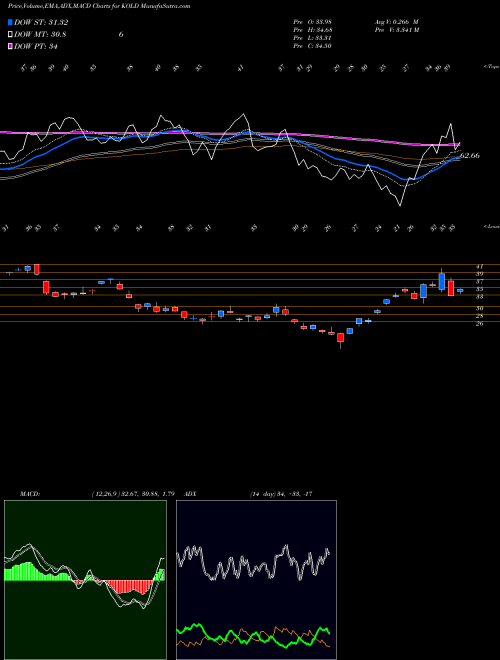Click the dark blue ADX chart panel
Image resolution: width=500 pixels, height=660 pixels.
[x=256, y=580]
